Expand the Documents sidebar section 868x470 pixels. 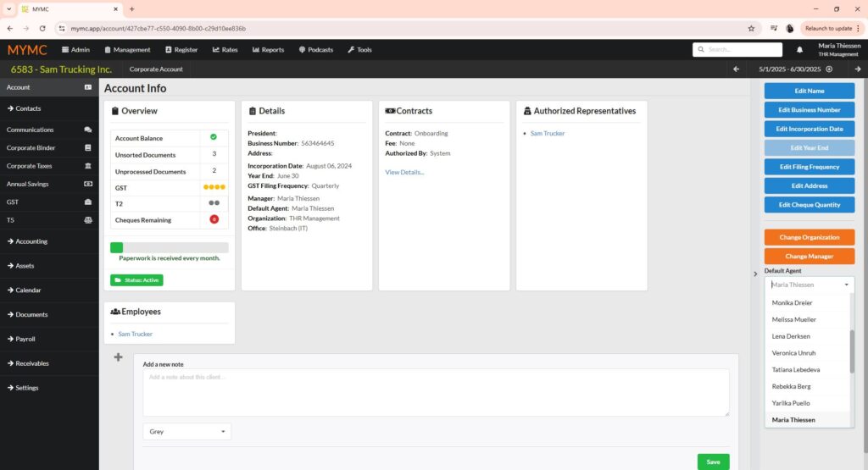point(49,314)
